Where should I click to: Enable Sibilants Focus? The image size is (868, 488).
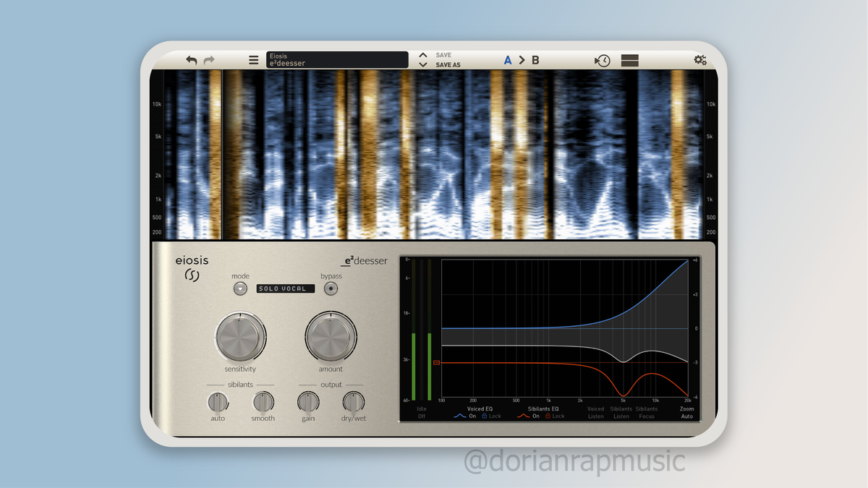click(x=647, y=413)
